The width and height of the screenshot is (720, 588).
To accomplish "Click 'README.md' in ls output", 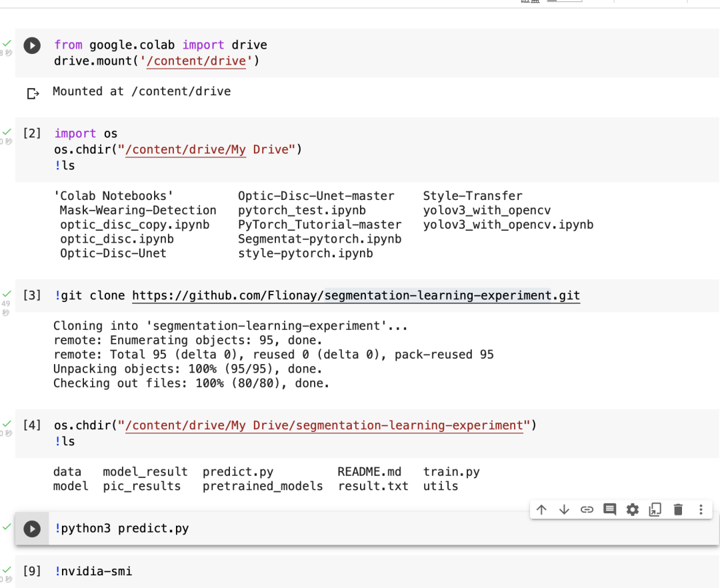I will (x=369, y=472).
